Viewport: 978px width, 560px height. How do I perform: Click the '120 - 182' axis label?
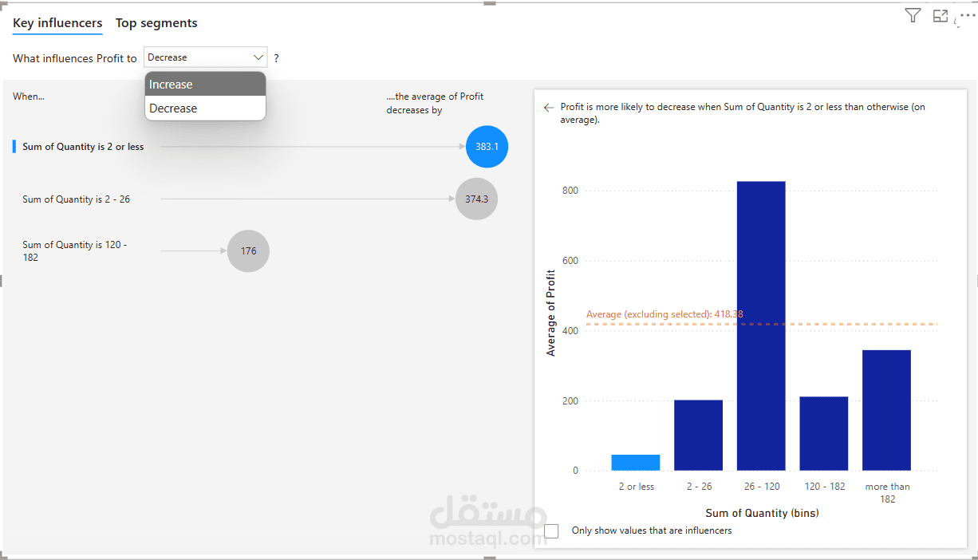825,487
